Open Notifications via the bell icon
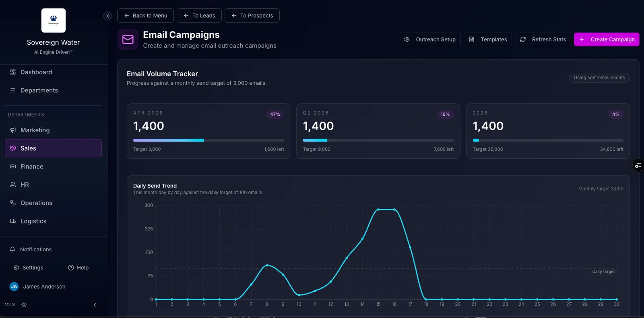Viewport: 644px width, 318px height. point(13,249)
